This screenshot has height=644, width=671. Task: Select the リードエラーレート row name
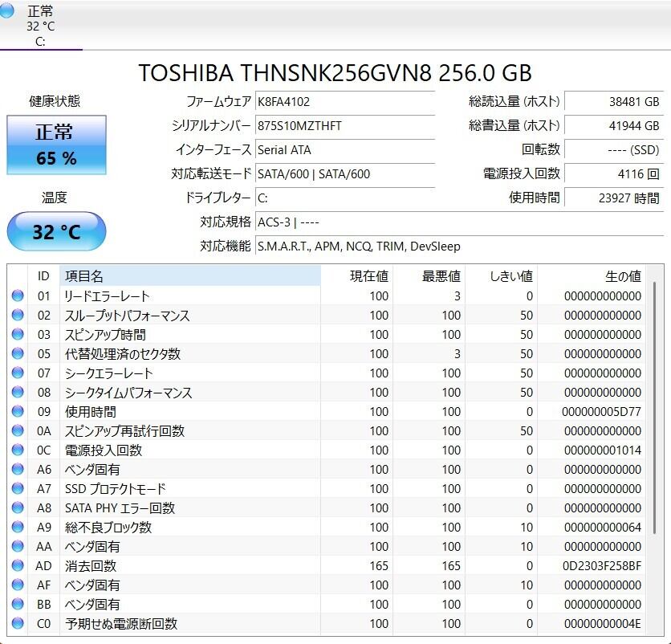107,296
